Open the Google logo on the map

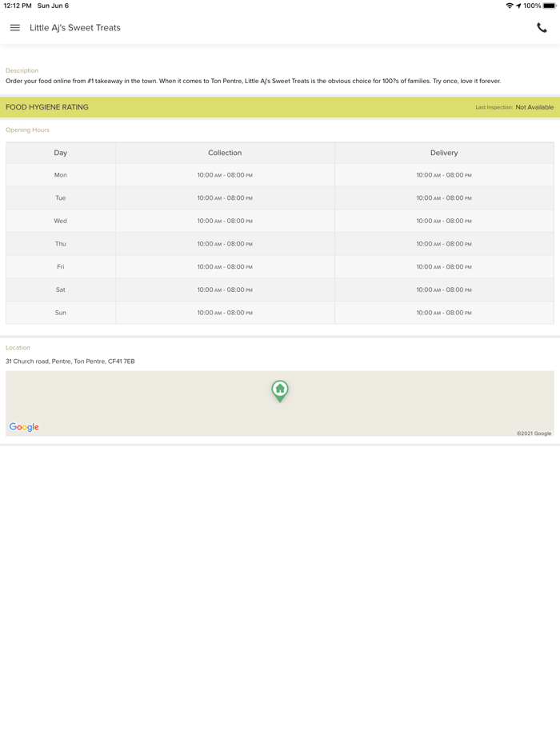point(24,427)
